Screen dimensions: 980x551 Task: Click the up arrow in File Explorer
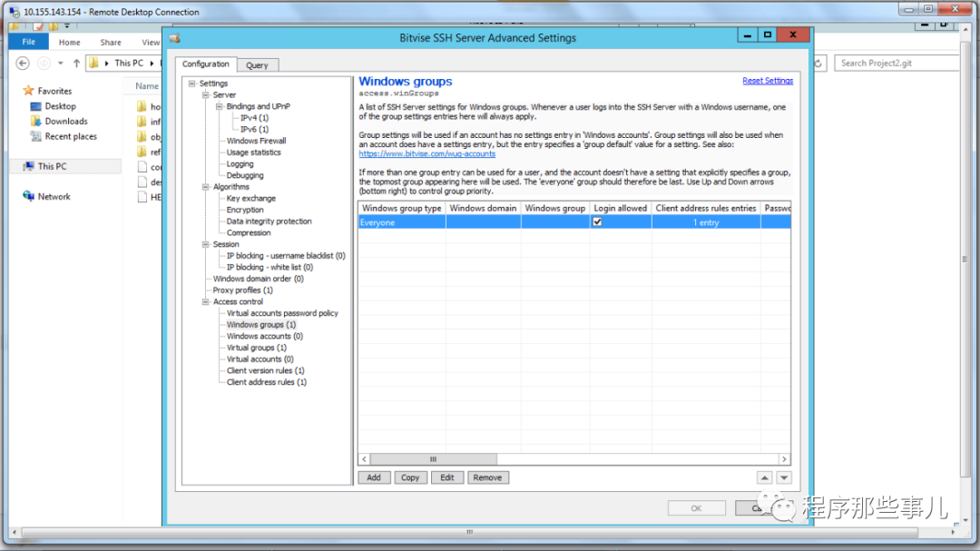pos(76,64)
